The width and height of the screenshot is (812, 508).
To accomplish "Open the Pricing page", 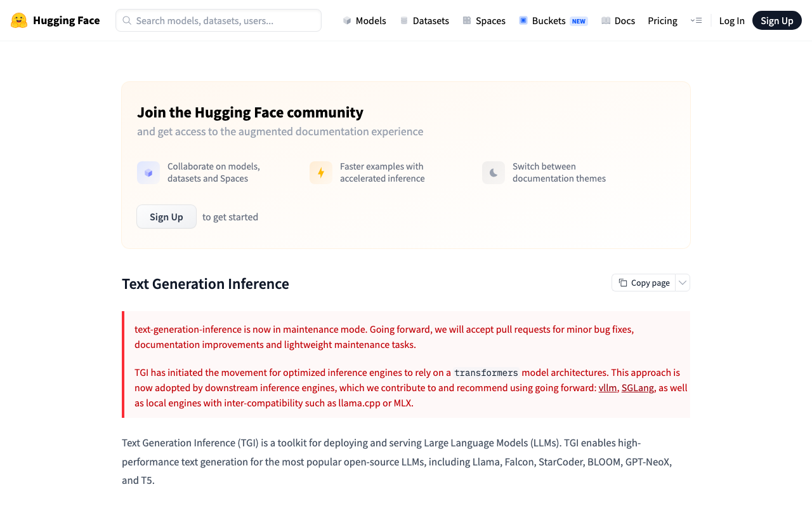I will pyautogui.click(x=662, y=20).
